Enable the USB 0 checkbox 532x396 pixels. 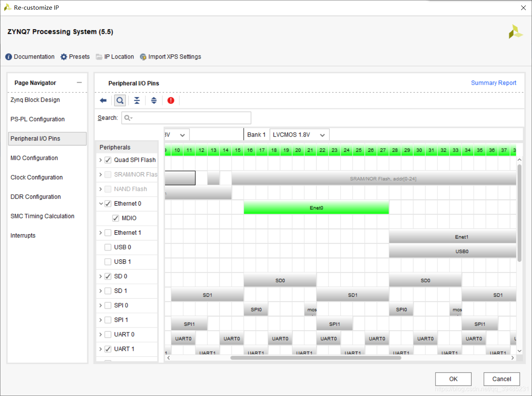pos(108,247)
